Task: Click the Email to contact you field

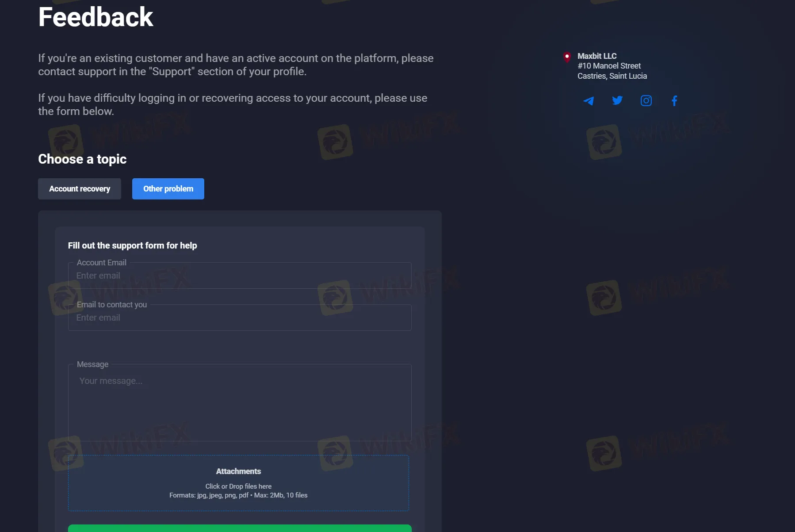Action: [239, 318]
